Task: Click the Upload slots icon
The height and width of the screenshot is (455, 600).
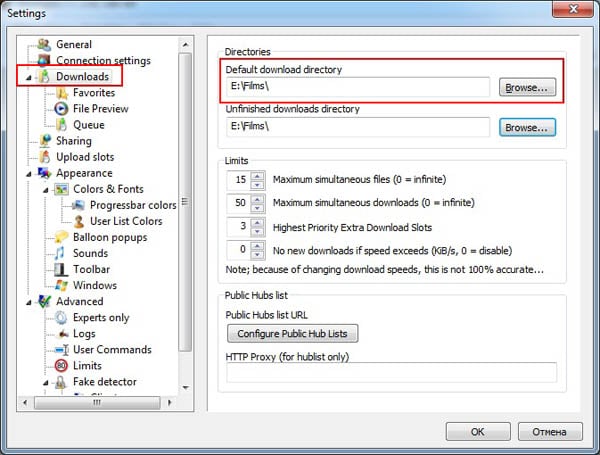Action: point(44,157)
